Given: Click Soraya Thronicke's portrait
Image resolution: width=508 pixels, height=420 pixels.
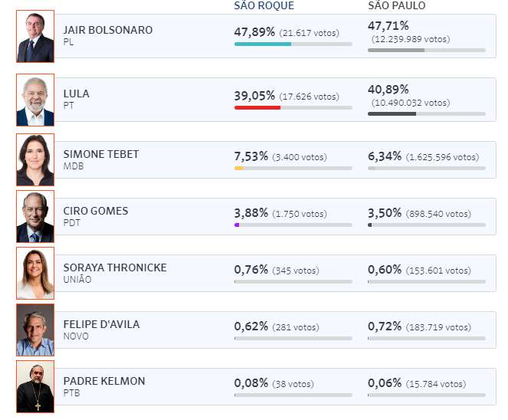Looking at the screenshot, I should [x=35, y=273].
